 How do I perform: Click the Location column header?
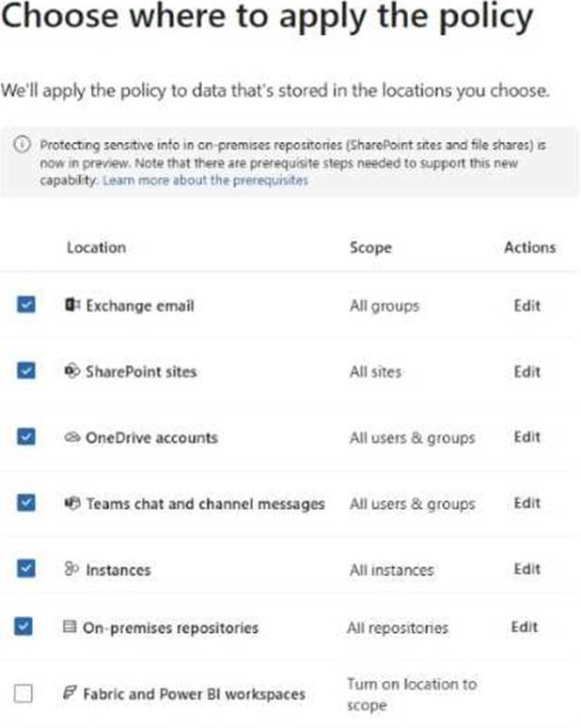pyautogui.click(x=96, y=247)
